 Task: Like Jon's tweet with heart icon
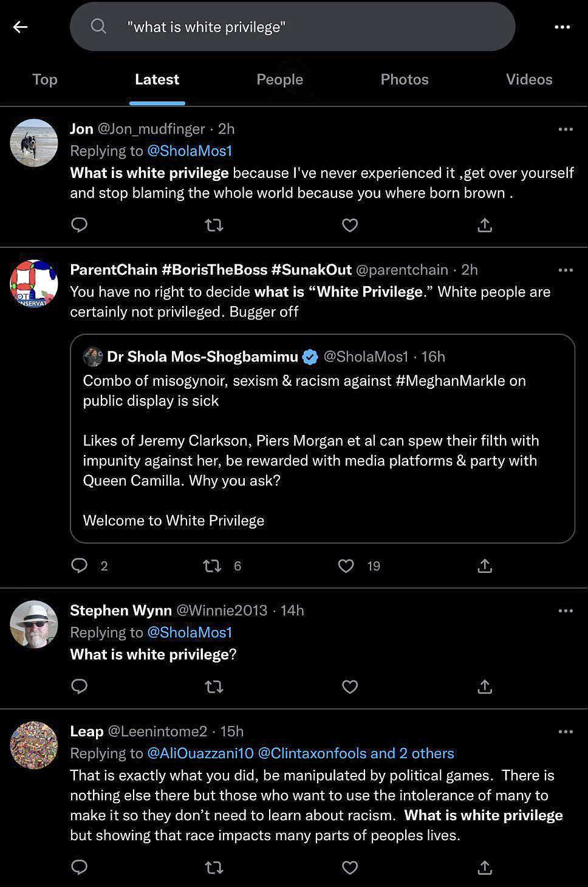pyautogui.click(x=350, y=225)
